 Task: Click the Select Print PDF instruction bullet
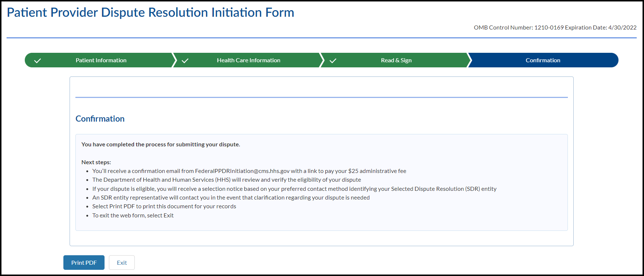point(164,206)
